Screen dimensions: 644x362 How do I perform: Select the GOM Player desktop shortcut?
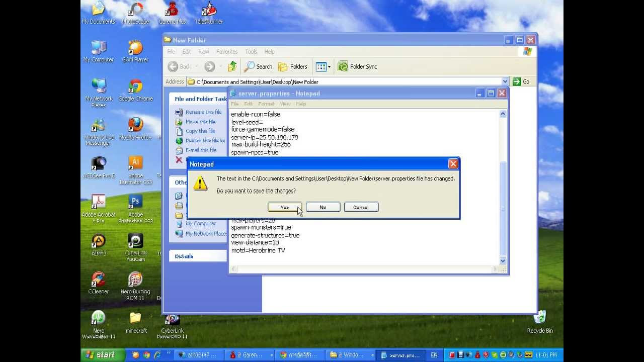pyautogui.click(x=135, y=51)
